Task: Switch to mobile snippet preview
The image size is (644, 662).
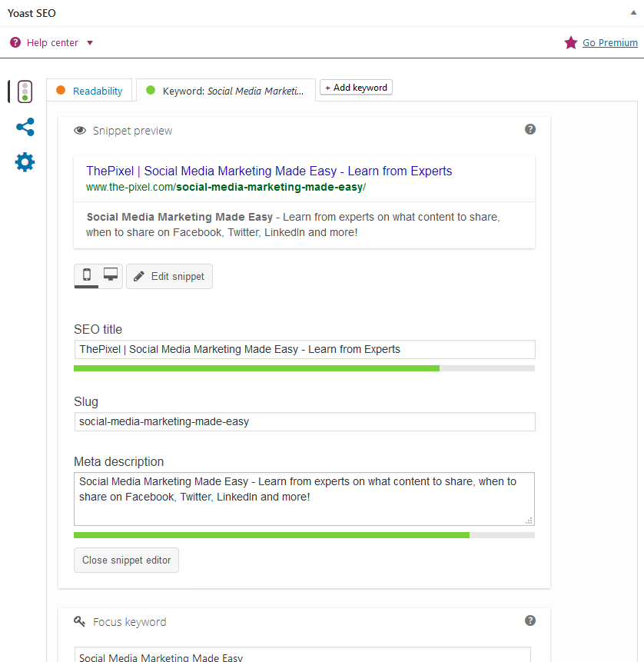Action: tap(87, 276)
